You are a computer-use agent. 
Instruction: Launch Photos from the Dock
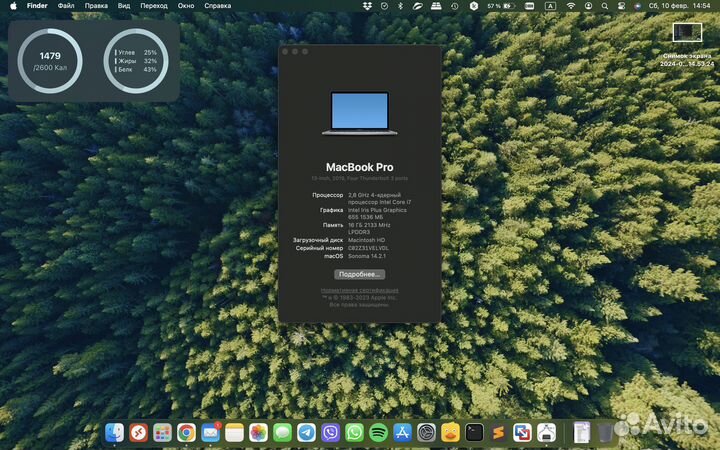tap(258, 433)
